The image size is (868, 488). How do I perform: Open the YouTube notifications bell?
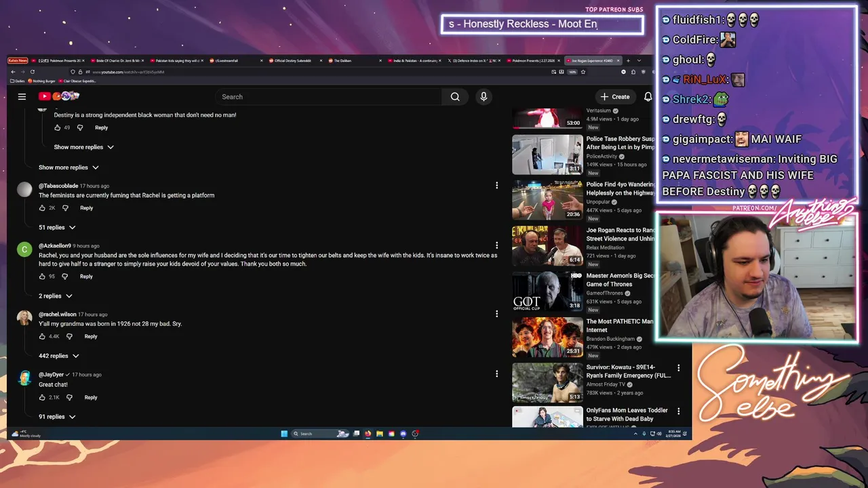648,97
